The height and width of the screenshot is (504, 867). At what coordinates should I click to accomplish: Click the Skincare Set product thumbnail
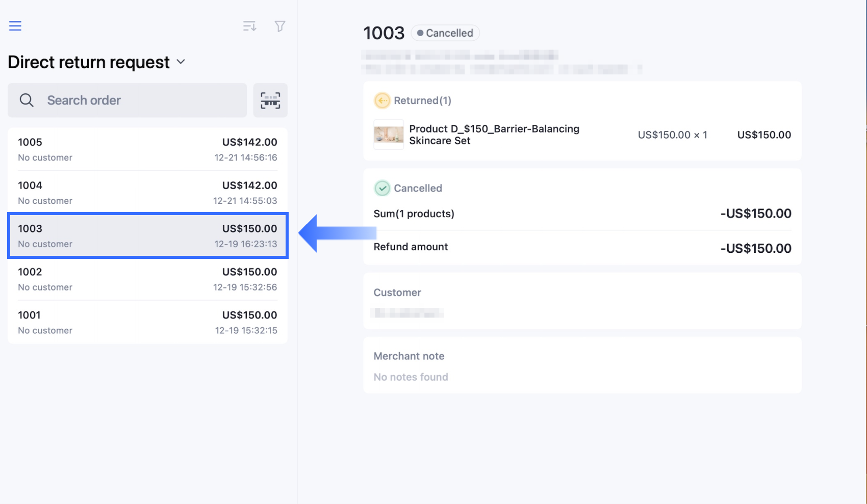(x=389, y=135)
